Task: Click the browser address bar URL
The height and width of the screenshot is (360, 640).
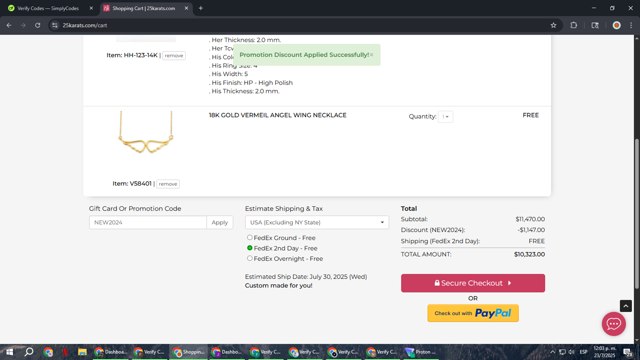Action: click(85, 25)
